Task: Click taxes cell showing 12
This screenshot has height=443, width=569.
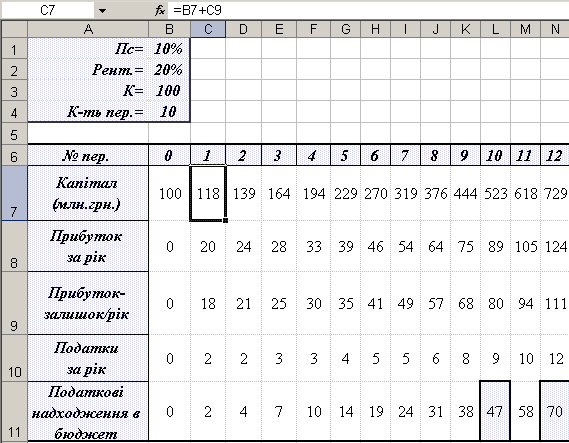Action: [x=555, y=358]
